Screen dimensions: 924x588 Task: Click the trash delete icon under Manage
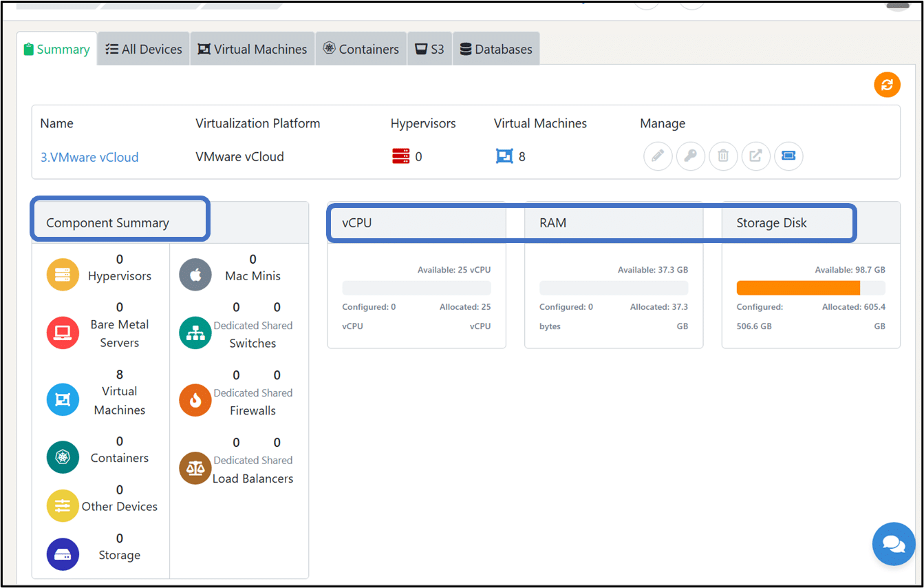723,156
